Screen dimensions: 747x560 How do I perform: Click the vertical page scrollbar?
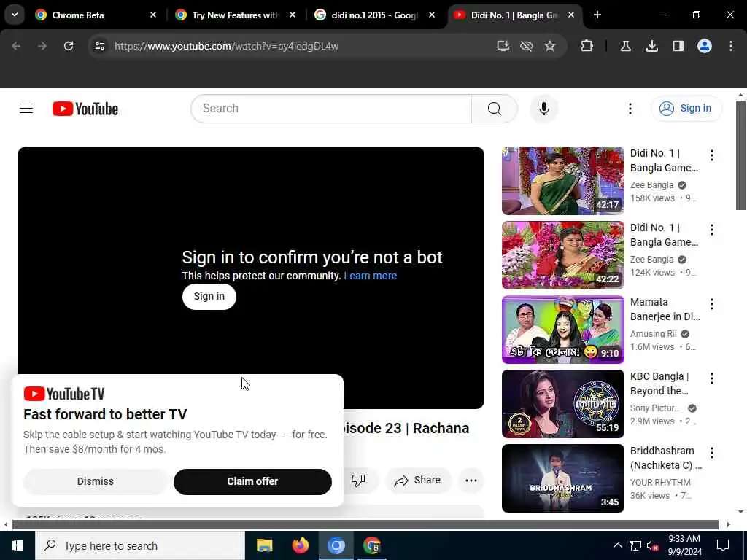(740, 155)
